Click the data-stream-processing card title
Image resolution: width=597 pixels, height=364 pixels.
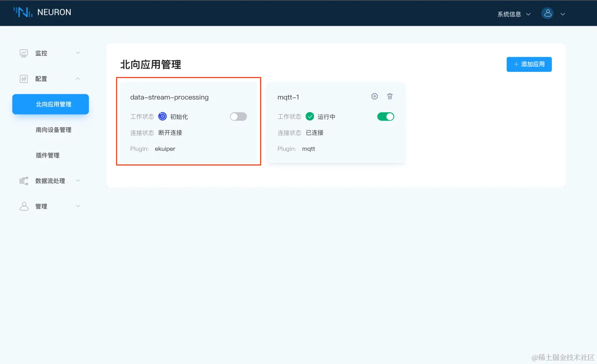(169, 97)
